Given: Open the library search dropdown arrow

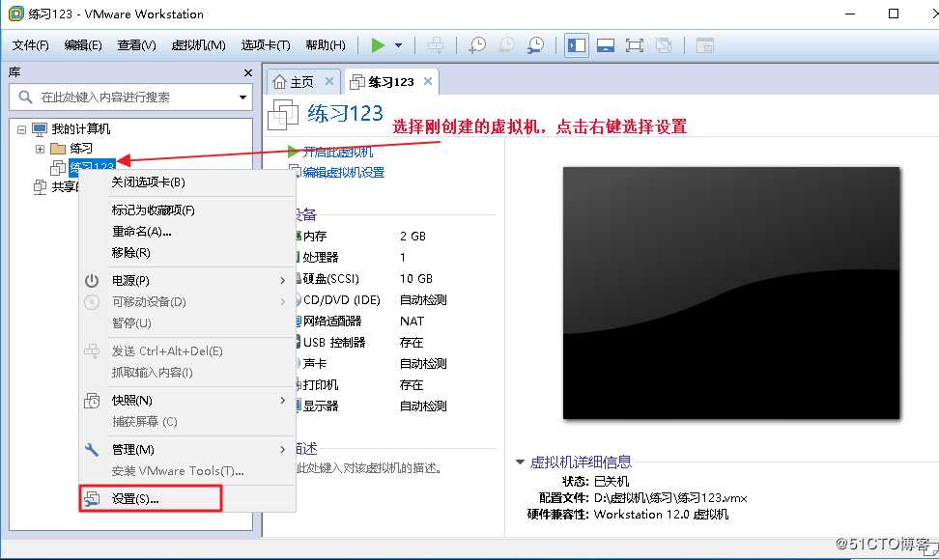Looking at the screenshot, I should 242,97.
